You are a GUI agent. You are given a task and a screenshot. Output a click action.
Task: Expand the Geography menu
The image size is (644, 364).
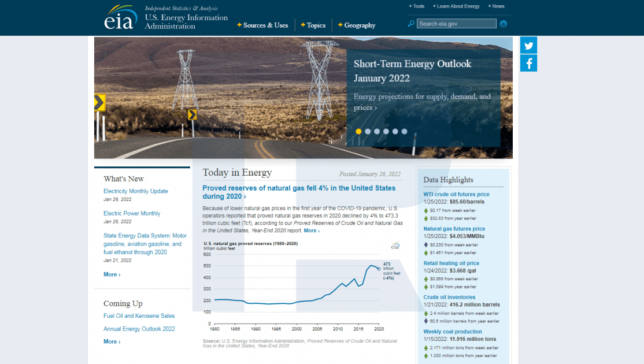[x=357, y=25]
